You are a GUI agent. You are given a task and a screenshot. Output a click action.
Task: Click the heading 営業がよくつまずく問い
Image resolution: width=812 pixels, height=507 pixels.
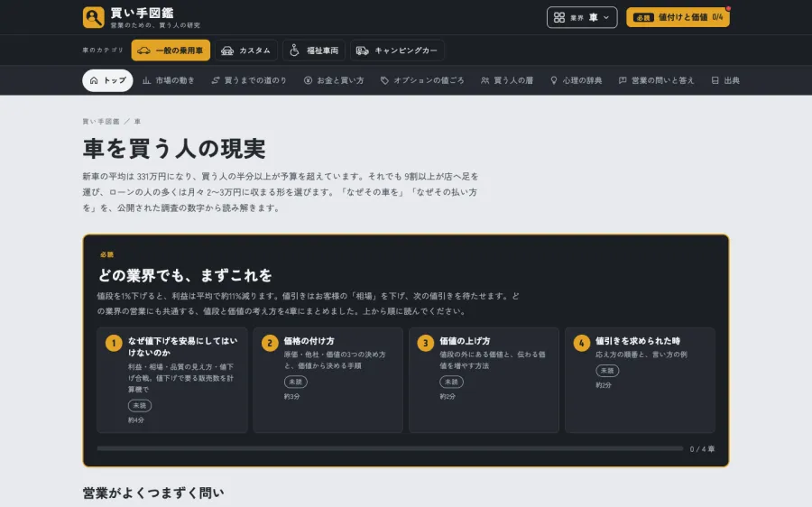[153, 493]
